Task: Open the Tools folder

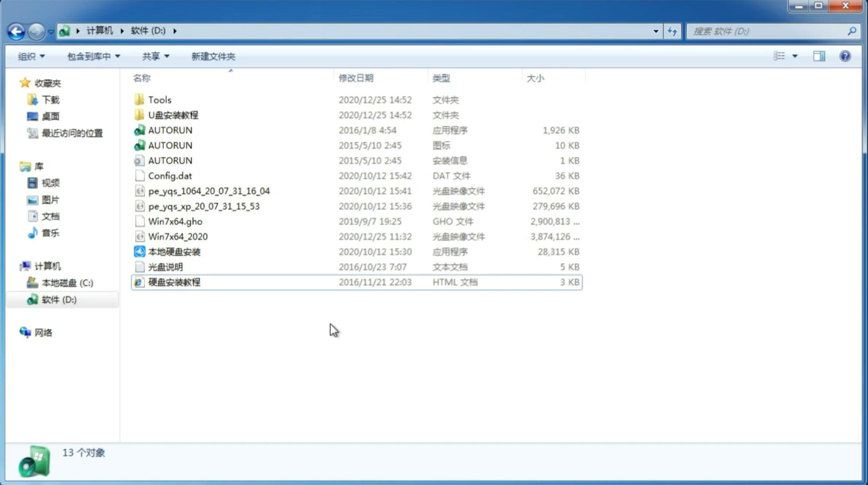Action: point(159,99)
